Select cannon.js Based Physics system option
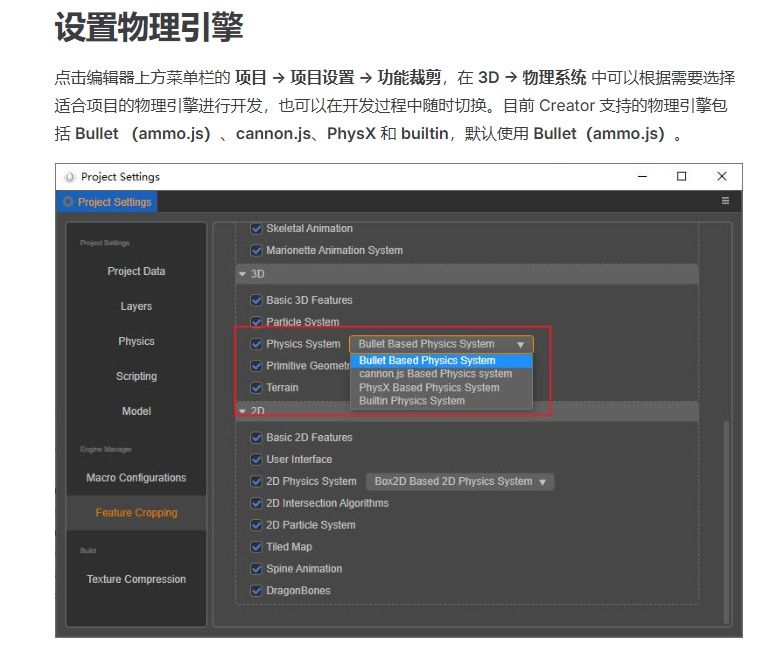This screenshot has width=779, height=667. coord(441,374)
